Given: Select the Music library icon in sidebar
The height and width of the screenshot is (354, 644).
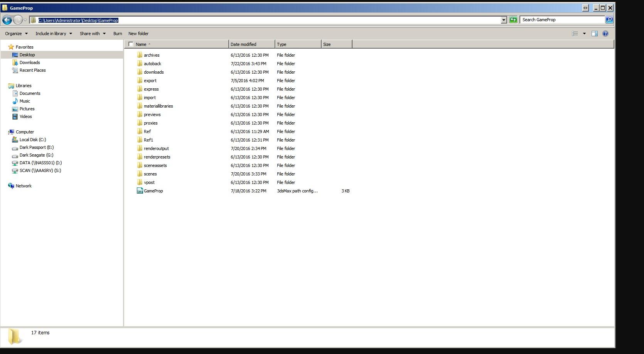Looking at the screenshot, I should [16, 101].
